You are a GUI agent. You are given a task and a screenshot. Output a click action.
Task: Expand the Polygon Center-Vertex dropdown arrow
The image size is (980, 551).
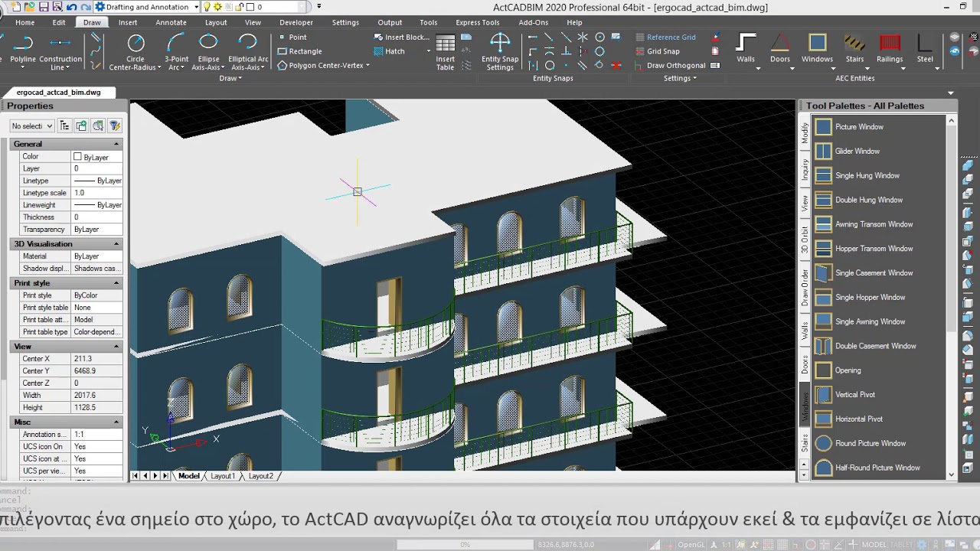click(x=367, y=66)
